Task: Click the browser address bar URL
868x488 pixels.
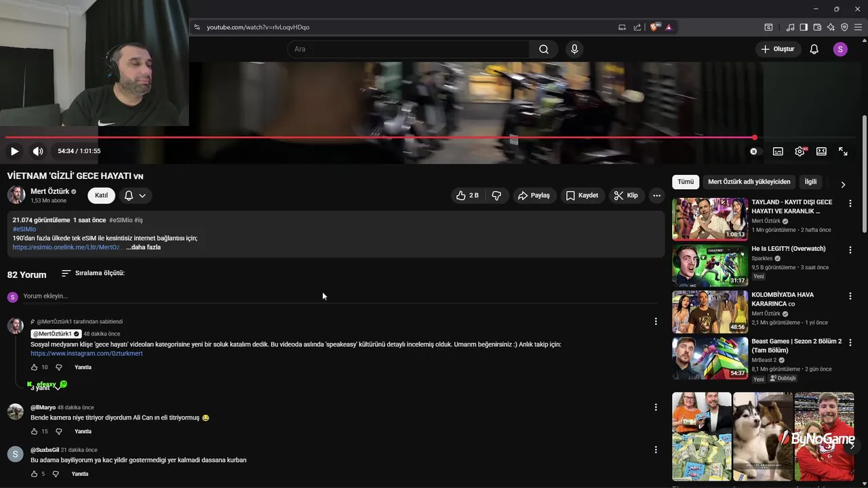Action: [258, 27]
